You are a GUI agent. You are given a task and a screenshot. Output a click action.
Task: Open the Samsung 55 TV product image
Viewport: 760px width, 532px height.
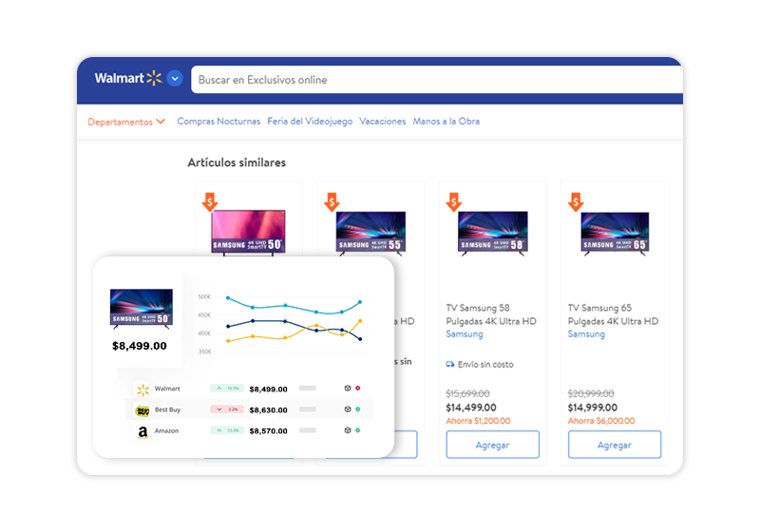[370, 233]
